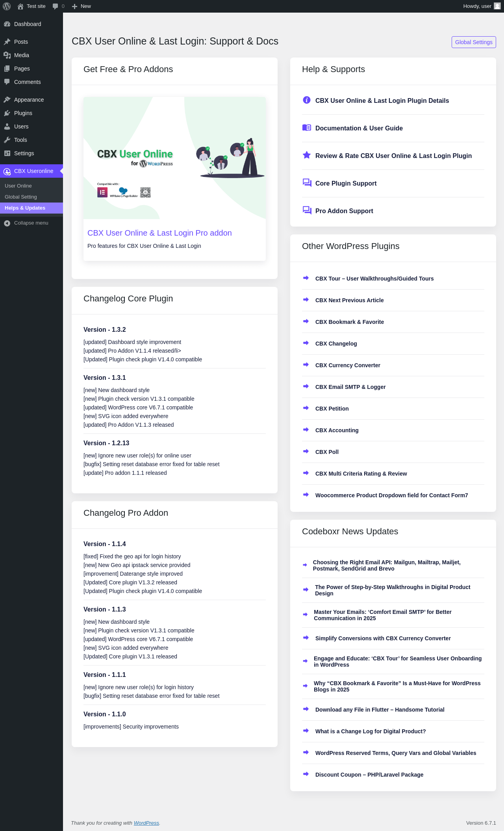The image size is (504, 831).
Task: Open the CBX Petition plugin link
Action: point(332,409)
